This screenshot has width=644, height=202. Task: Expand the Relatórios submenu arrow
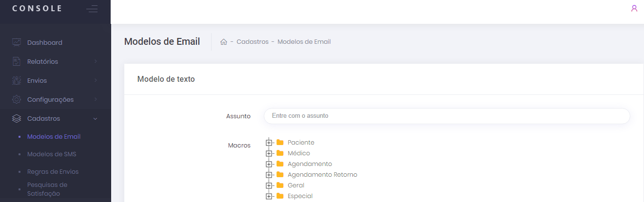coord(96,61)
